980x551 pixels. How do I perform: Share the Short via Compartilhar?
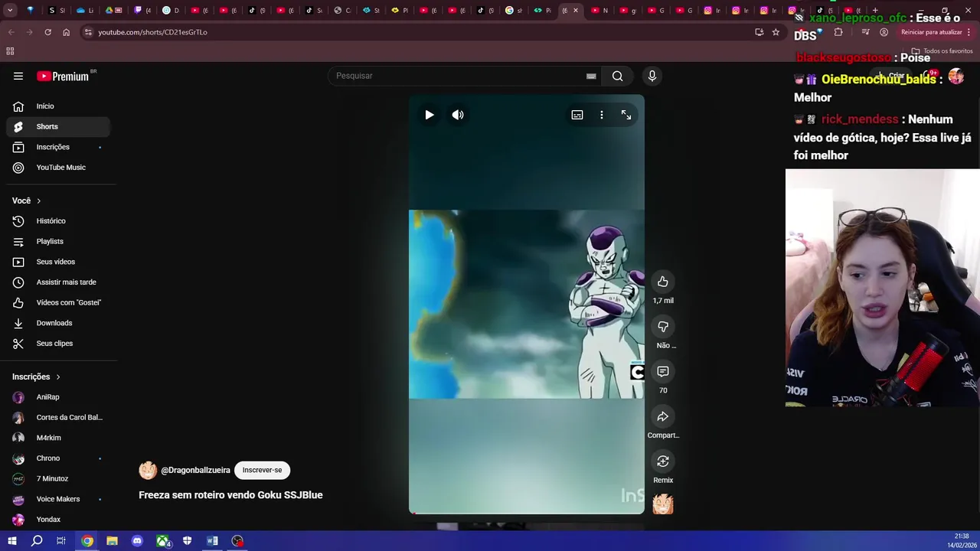coord(663,416)
